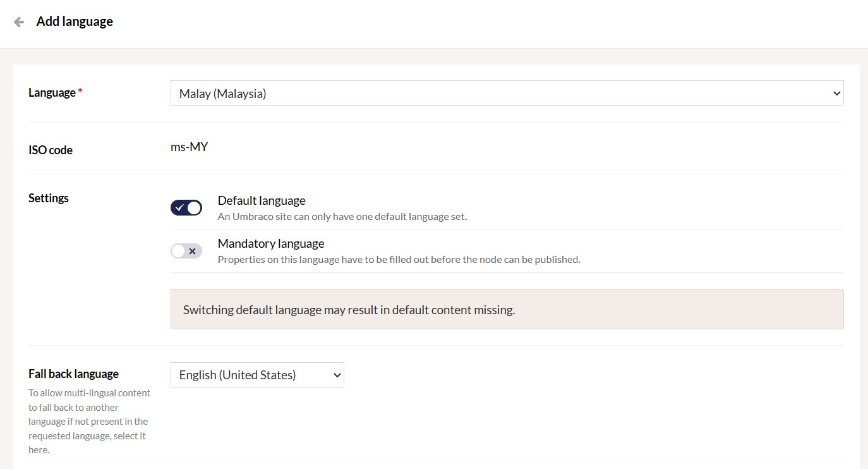This screenshot has height=469, width=868.
Task: Click the 'only have one default language' description
Action: pyautogui.click(x=342, y=216)
